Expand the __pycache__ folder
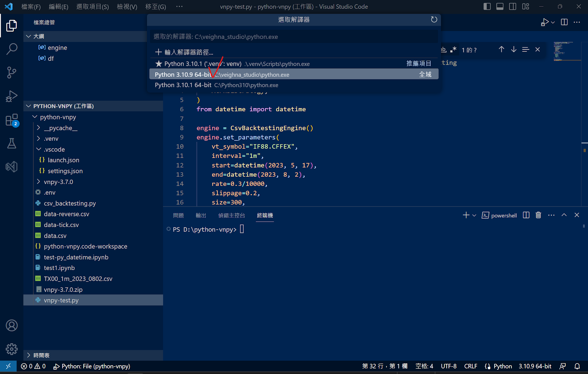Screen dimensions: 588x374 point(39,128)
